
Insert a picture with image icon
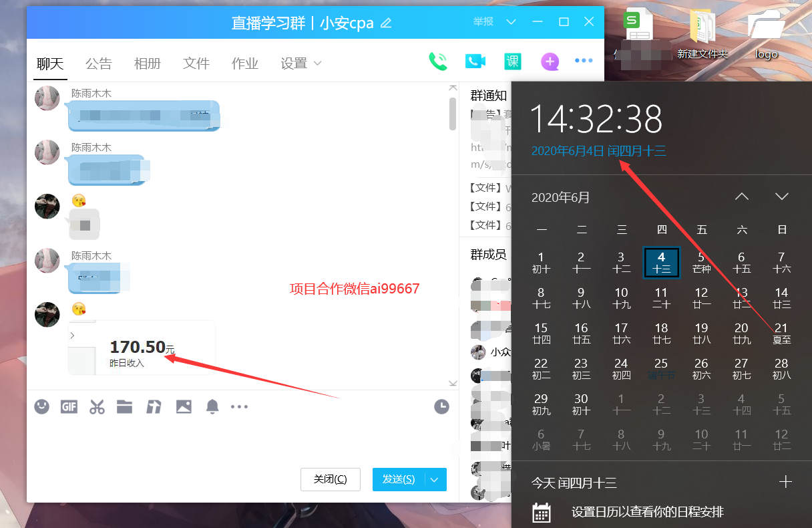[184, 406]
